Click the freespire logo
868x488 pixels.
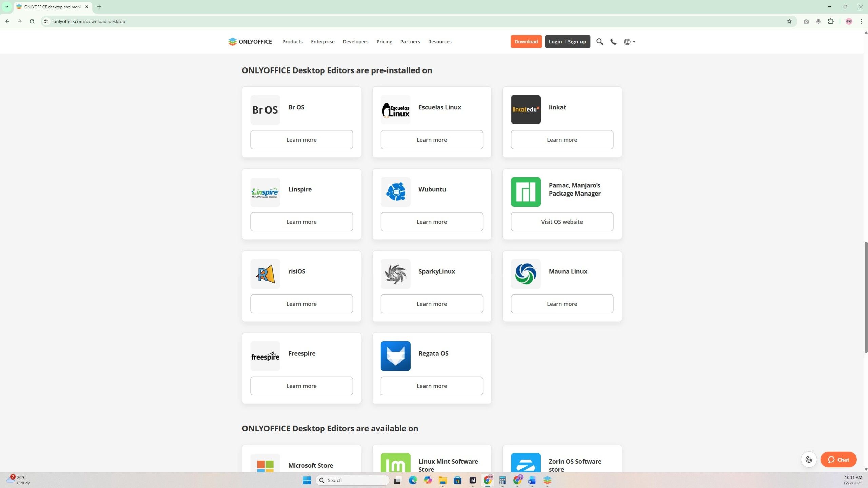265,356
